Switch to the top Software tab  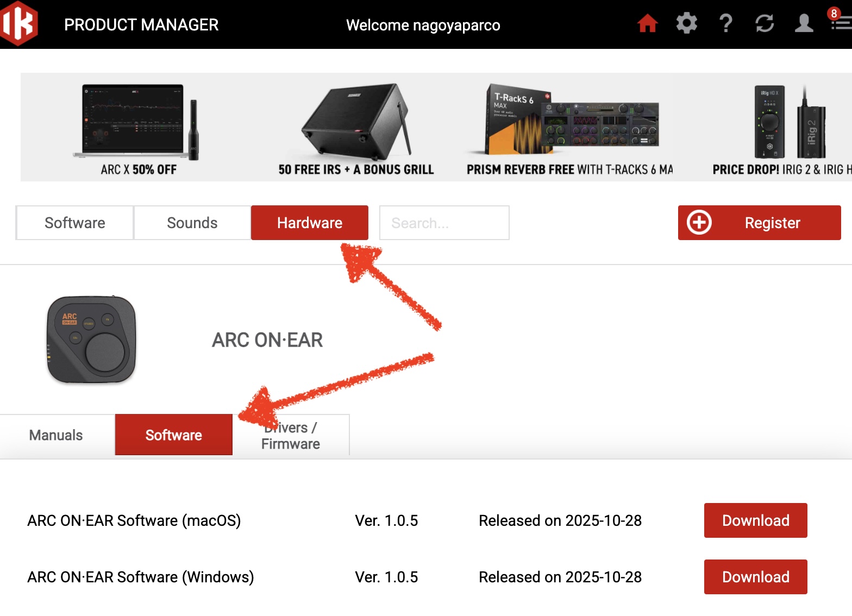point(75,223)
